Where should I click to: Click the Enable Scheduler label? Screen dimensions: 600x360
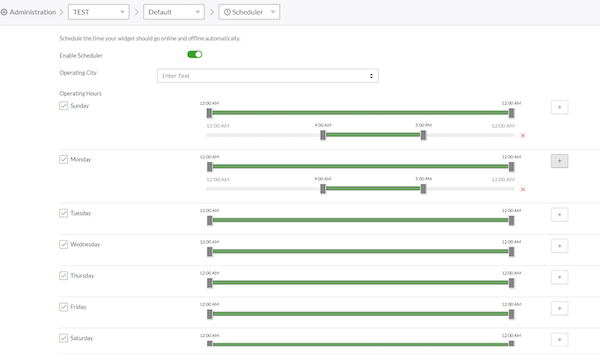click(81, 55)
